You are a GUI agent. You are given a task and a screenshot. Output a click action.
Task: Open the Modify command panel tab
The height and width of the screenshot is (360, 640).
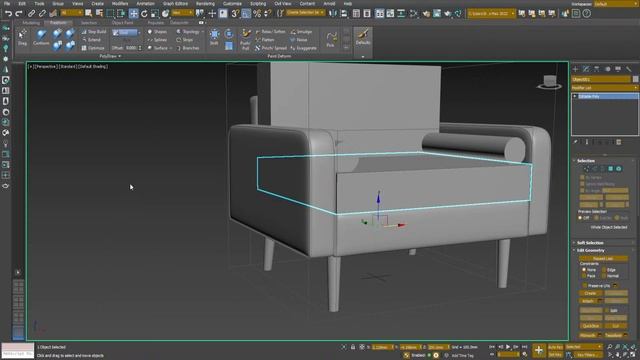[x=586, y=69]
